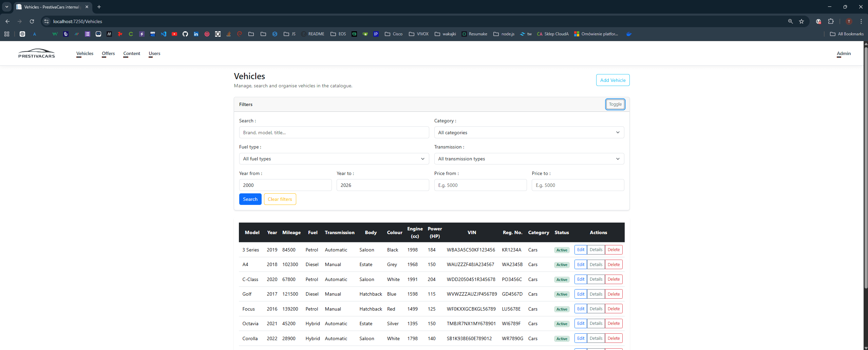The height and width of the screenshot is (350, 868).
Task: Go to the Offers menu item
Action: (x=108, y=53)
